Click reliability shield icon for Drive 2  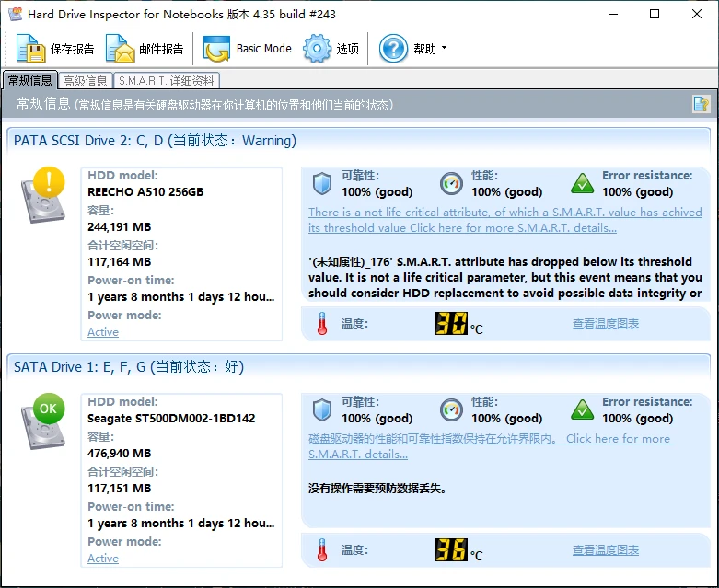pos(322,183)
